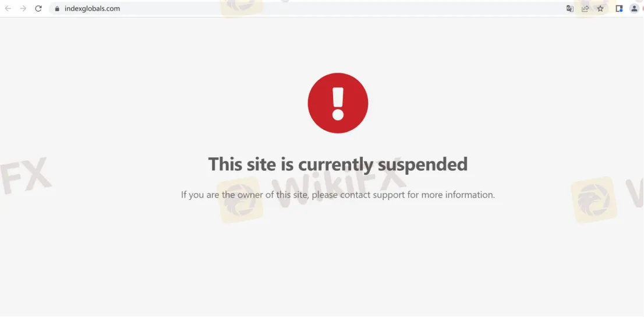The width and height of the screenshot is (644, 317).
Task: Bookmark this page with the star icon
Action: pyautogui.click(x=600, y=8)
